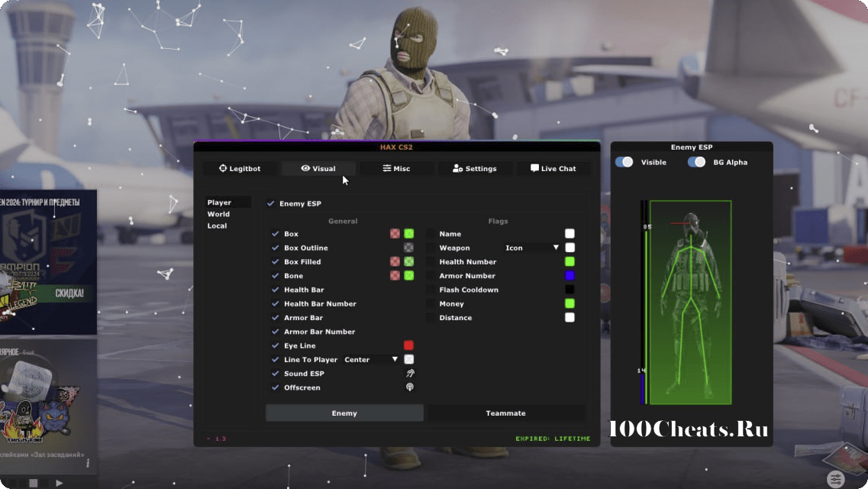Viewport: 868px width, 489px height.
Task: Toggle the BG Alpha switch
Action: 696,162
